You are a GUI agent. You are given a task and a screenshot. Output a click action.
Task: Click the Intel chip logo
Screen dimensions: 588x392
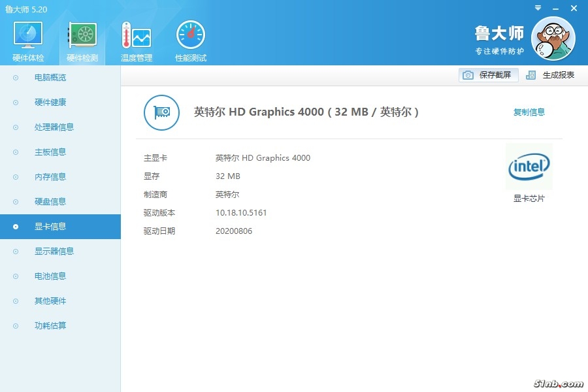coord(529,167)
